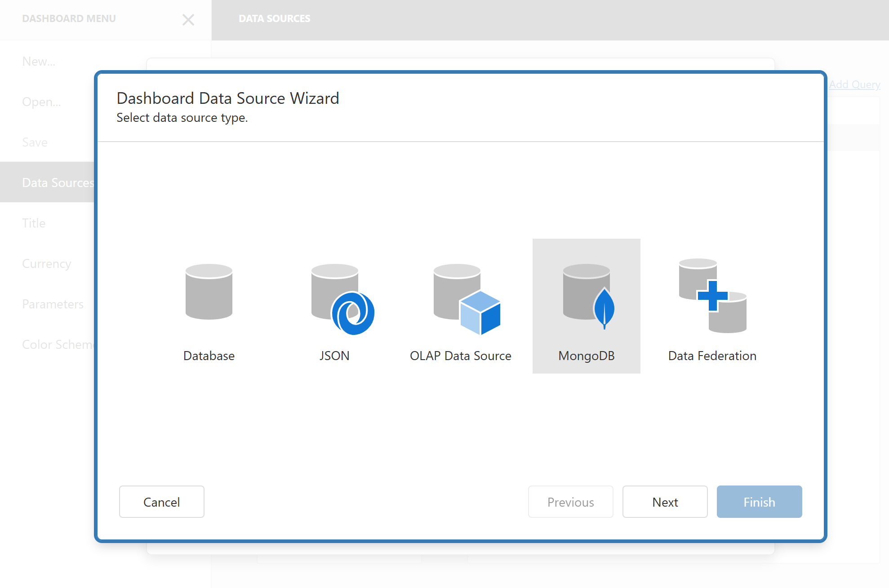Click Open in the dashboard menu
This screenshot has height=588, width=889.
coord(41,102)
